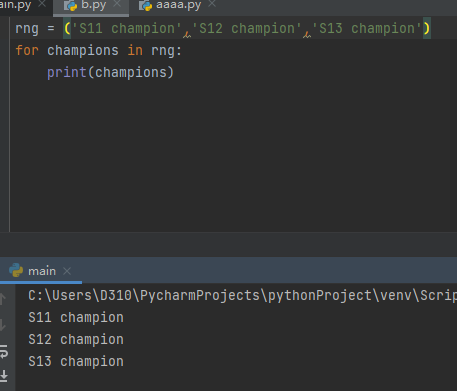Screen dimensions: 457x391
Task: Toggle soft-wrap in the Run console
Action: (x=3, y=352)
